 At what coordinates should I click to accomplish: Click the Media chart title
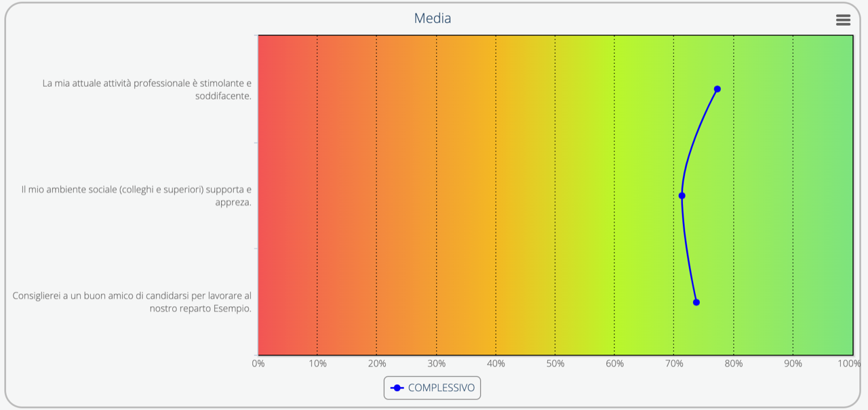pyautogui.click(x=433, y=18)
